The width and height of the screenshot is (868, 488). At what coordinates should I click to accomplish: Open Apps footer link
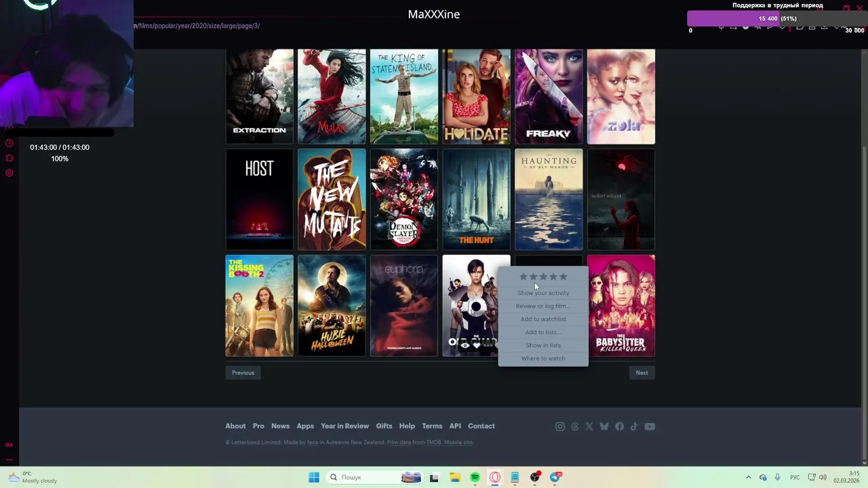(305, 426)
